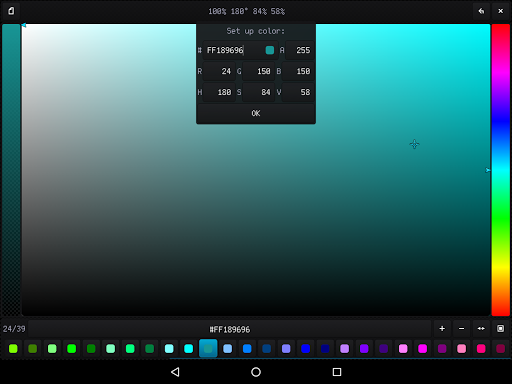Click the square palette icon at bottom right
This screenshot has height=384, width=512.
pos(500,329)
